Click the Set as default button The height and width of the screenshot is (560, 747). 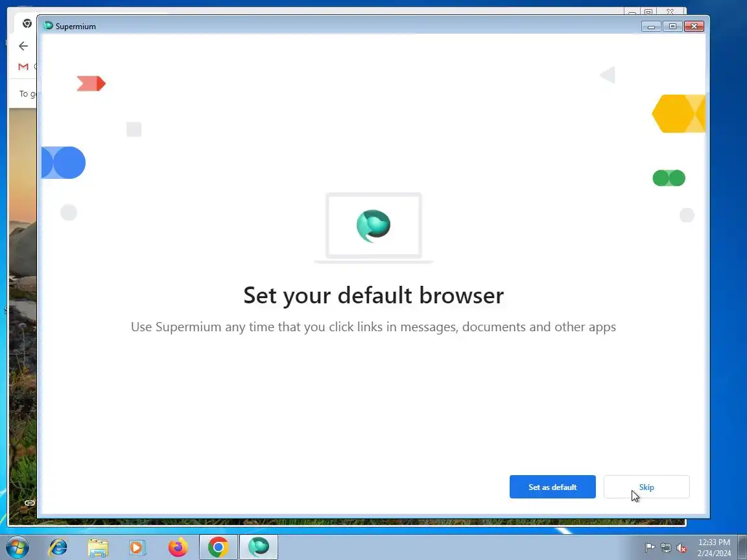(552, 487)
